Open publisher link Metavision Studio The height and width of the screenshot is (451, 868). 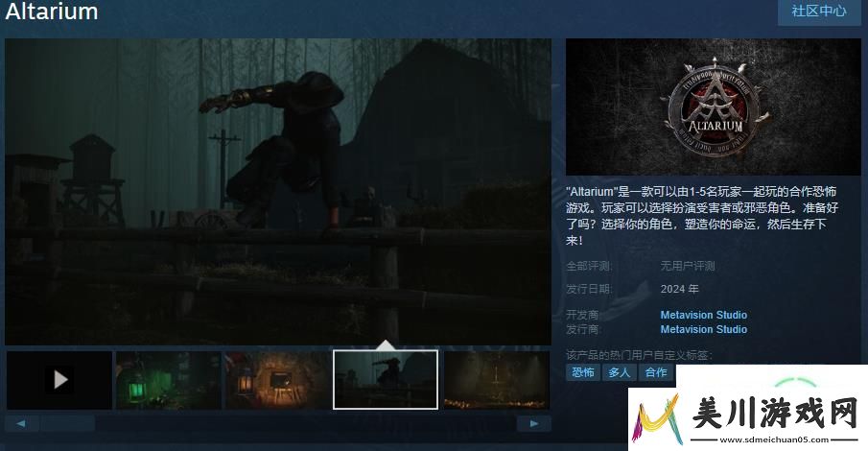[x=704, y=329]
